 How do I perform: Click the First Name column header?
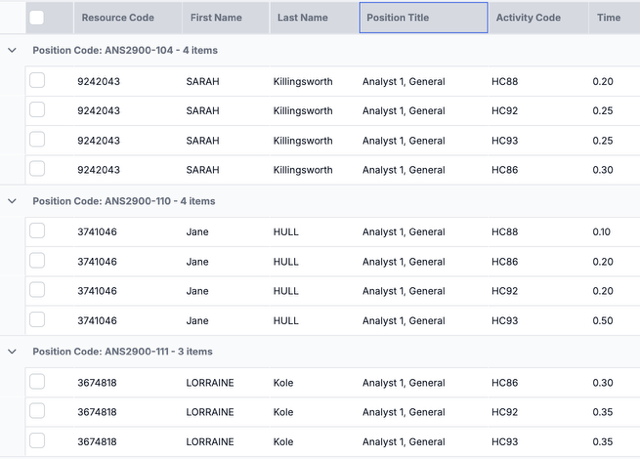point(215,18)
